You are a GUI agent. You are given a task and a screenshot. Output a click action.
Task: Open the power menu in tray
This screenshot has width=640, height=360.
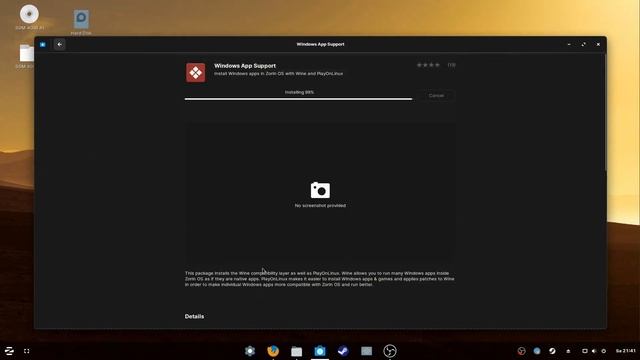[x=604, y=351]
